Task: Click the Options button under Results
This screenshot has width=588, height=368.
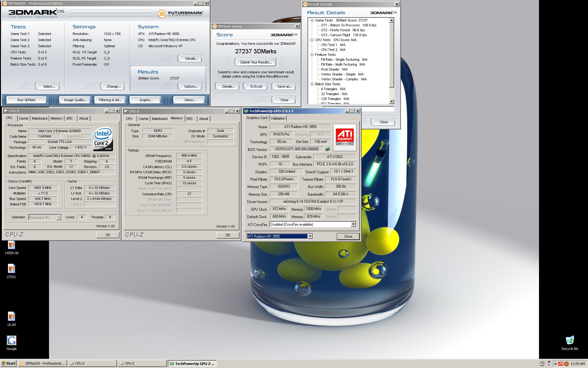Action: (x=191, y=86)
